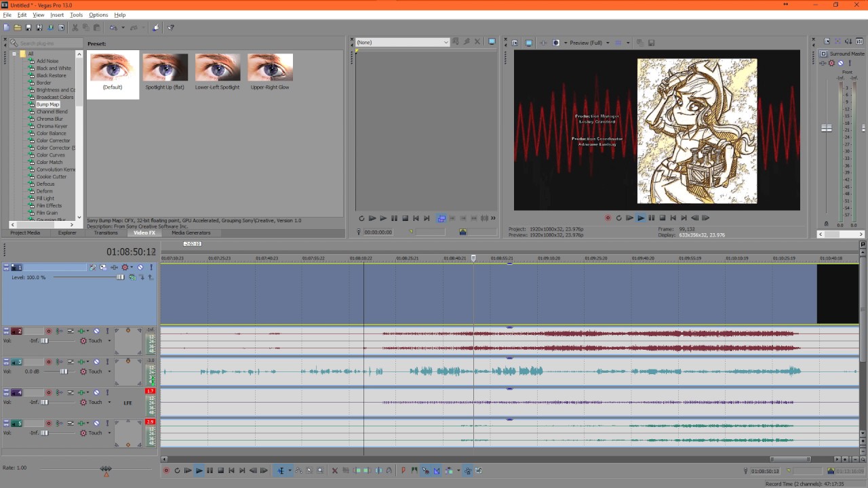Click the Insert Marker orange flag icon
The image size is (868, 488).
point(403,470)
